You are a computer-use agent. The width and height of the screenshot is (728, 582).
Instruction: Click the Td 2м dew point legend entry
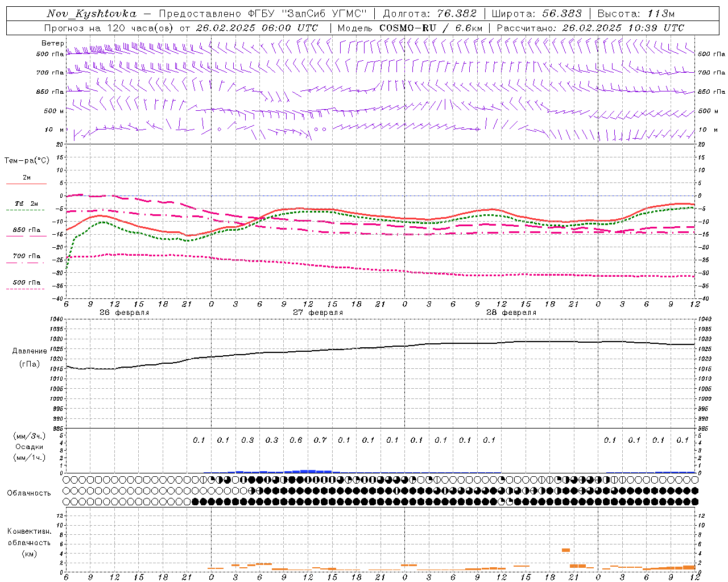tap(26, 203)
